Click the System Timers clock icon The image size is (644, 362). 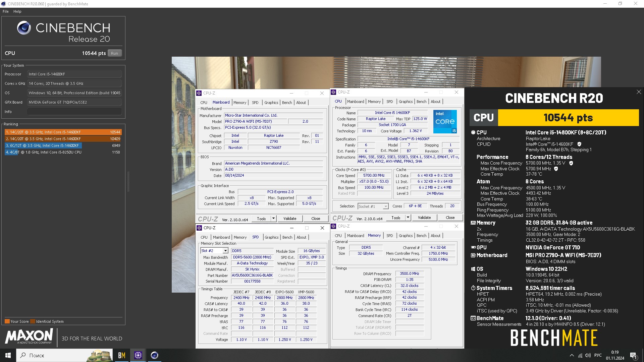click(473, 288)
